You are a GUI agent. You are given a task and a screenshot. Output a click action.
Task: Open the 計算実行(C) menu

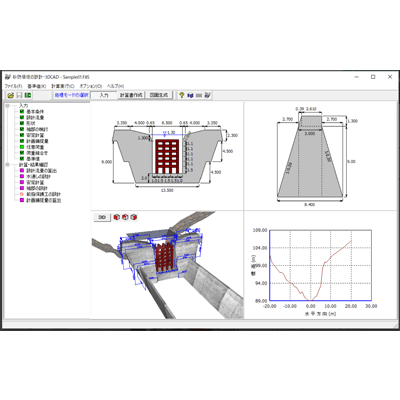pyautogui.click(x=63, y=86)
